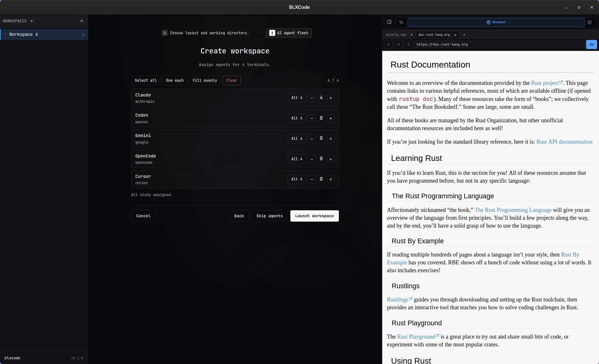Screen dimensions: 599x364
Task: Decrease Claude agent count
Action: click(312, 98)
